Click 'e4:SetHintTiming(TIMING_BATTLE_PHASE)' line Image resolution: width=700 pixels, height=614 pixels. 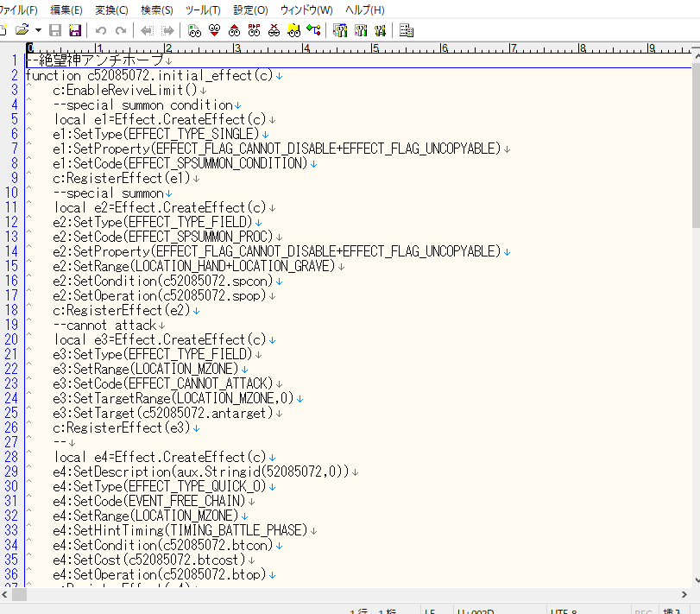tap(180, 530)
